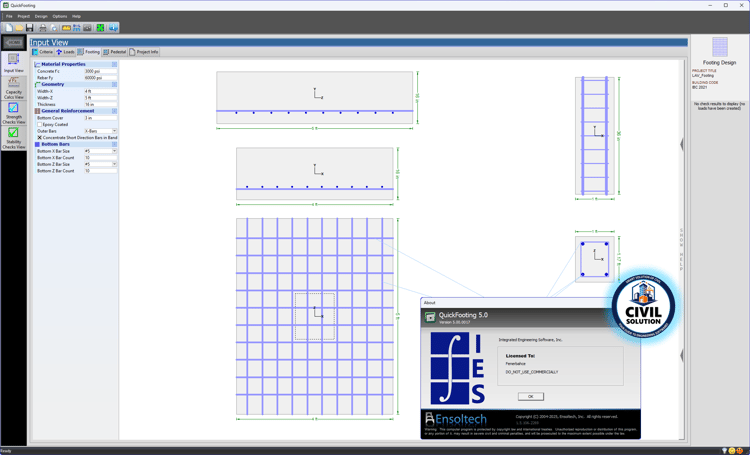
Task: Click the yellow toolbar icon next to print preview
Action: 66,28
